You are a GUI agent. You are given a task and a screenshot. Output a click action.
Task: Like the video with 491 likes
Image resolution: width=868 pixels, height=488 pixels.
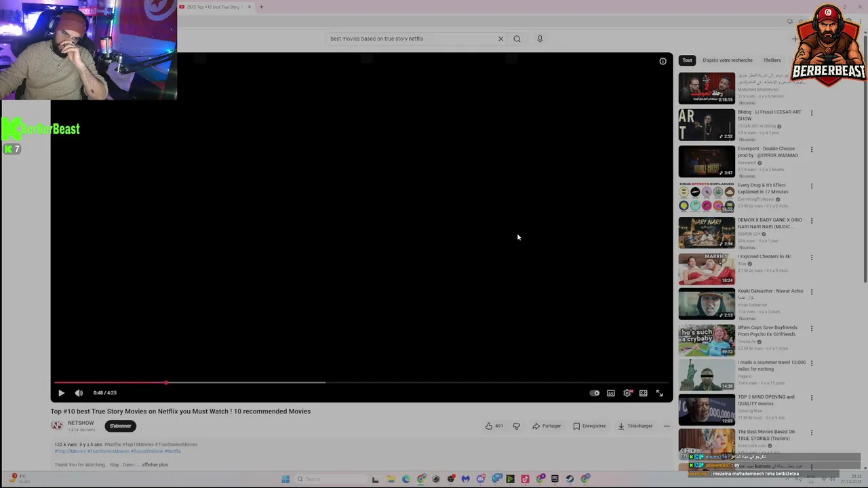point(494,426)
